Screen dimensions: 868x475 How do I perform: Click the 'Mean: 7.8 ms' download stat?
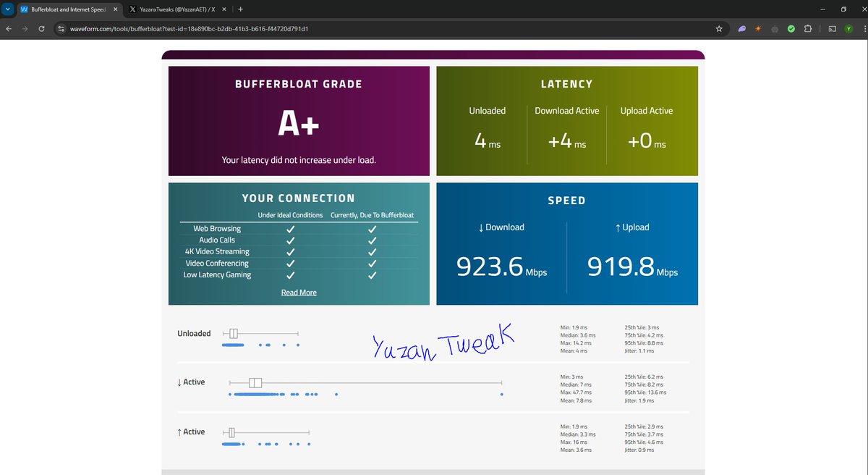[576, 400]
